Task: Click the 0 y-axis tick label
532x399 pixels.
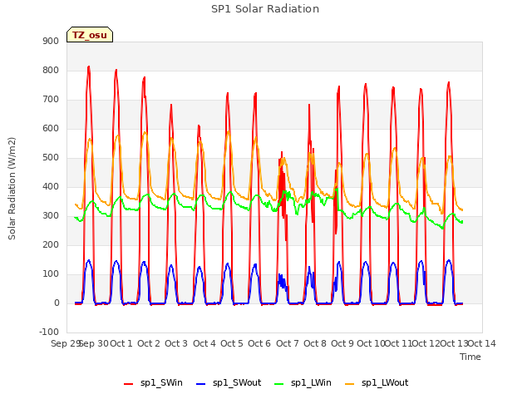Action: (x=57, y=303)
